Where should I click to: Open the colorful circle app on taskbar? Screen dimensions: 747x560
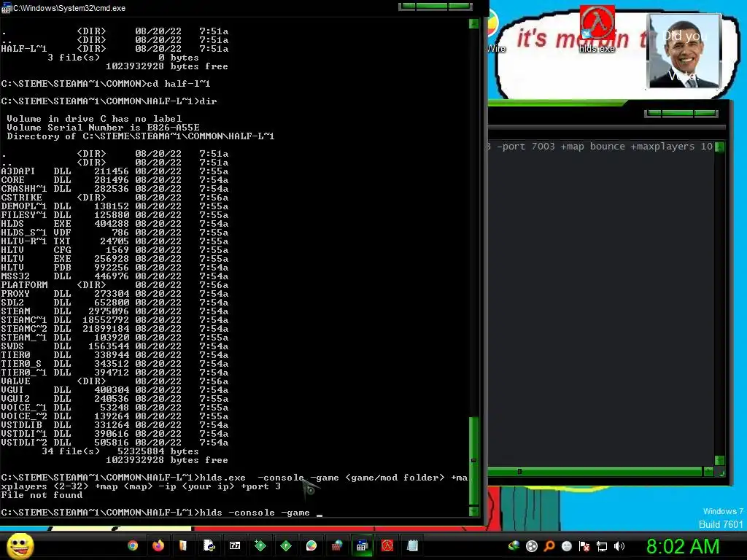[311, 545]
